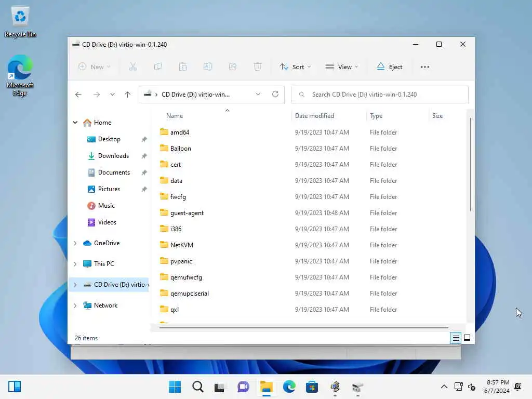Click the Share icon in toolbar
The height and width of the screenshot is (399, 532).
click(x=233, y=67)
